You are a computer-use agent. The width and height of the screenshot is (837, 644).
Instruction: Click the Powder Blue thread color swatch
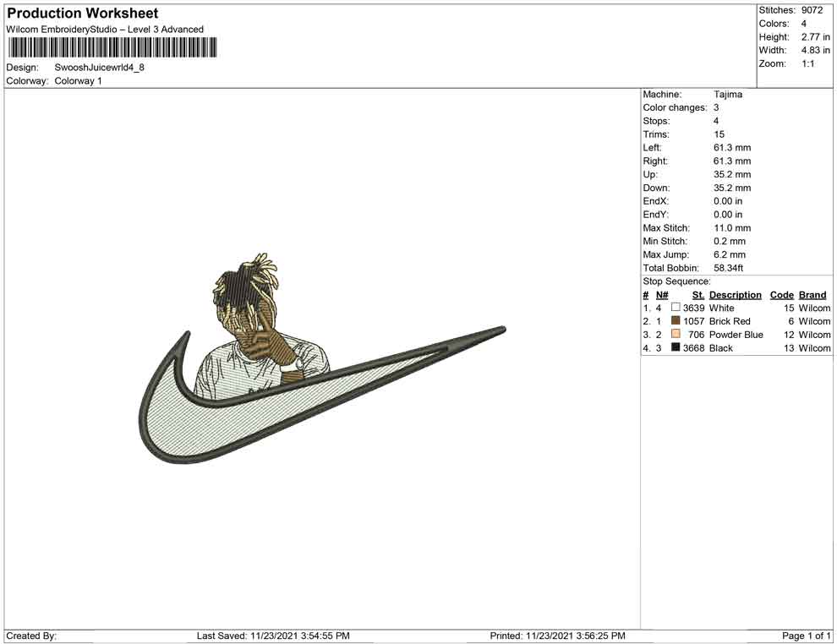click(676, 334)
